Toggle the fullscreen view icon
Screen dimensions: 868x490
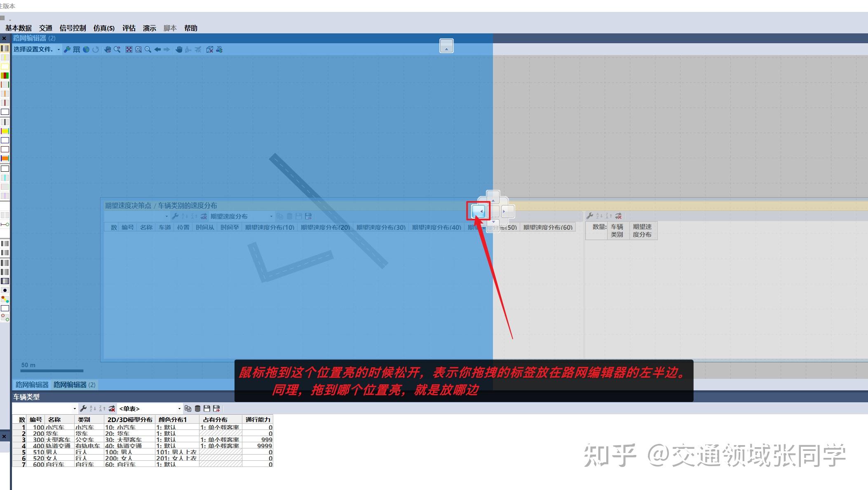click(129, 49)
